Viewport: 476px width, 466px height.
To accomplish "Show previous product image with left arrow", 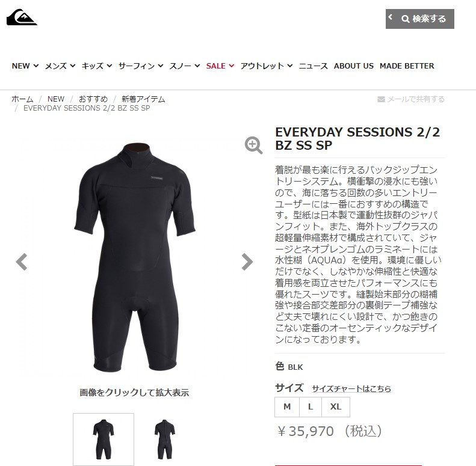I will click(x=22, y=262).
